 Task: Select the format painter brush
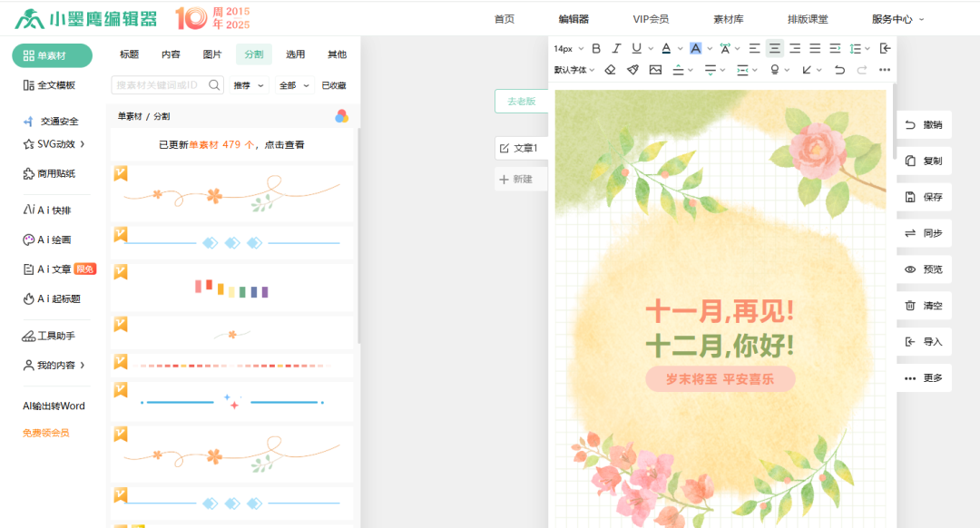tap(633, 70)
